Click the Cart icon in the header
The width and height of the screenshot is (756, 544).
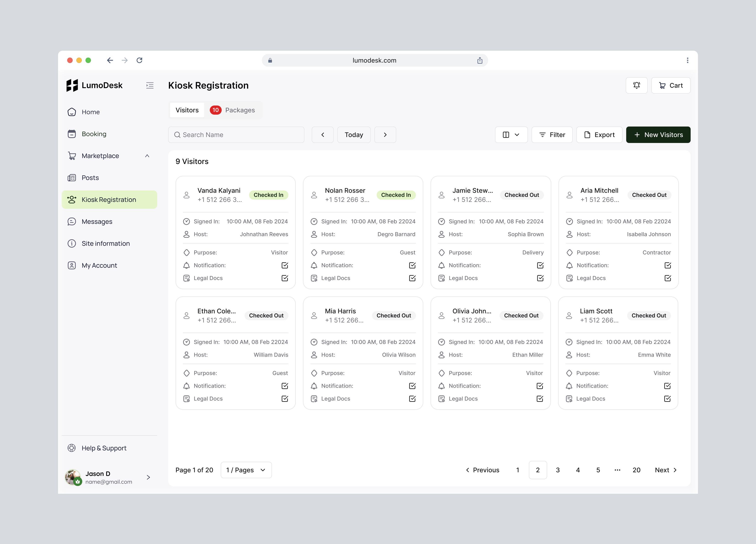(x=671, y=85)
